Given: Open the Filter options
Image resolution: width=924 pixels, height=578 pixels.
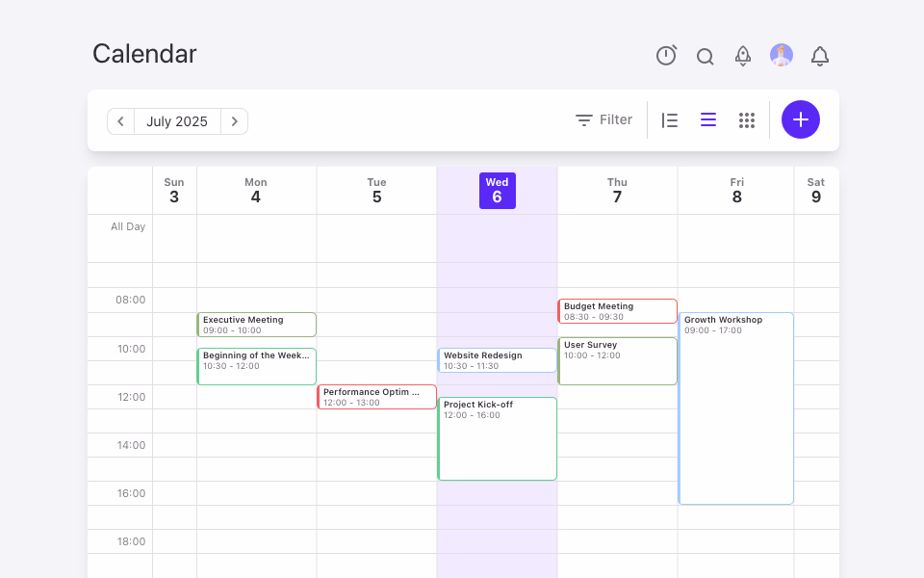Looking at the screenshot, I should coord(604,119).
